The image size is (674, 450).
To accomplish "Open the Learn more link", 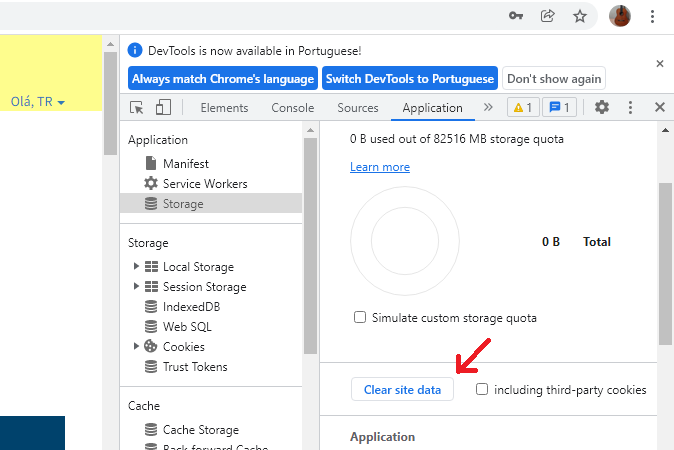I will 380,167.
